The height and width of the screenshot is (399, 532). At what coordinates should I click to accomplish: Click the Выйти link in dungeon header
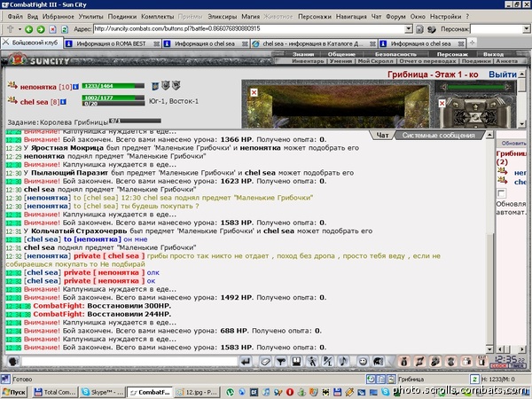pyautogui.click(x=503, y=74)
